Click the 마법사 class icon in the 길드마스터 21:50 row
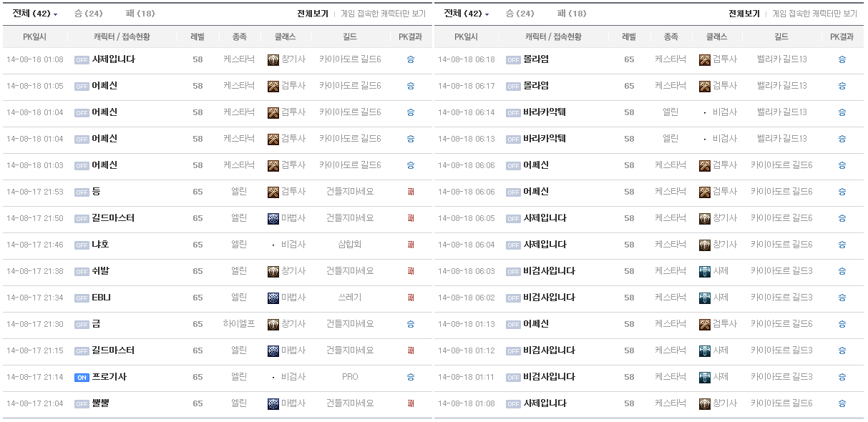 point(273,218)
